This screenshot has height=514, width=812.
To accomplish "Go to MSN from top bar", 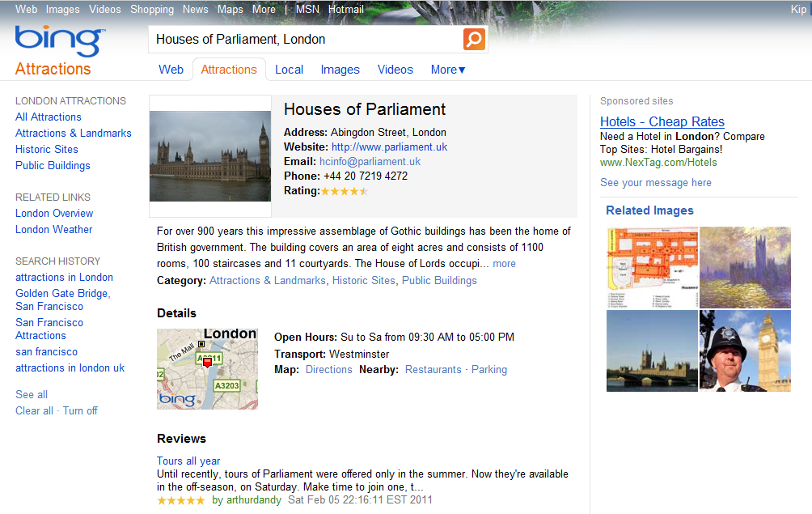I will click(307, 10).
